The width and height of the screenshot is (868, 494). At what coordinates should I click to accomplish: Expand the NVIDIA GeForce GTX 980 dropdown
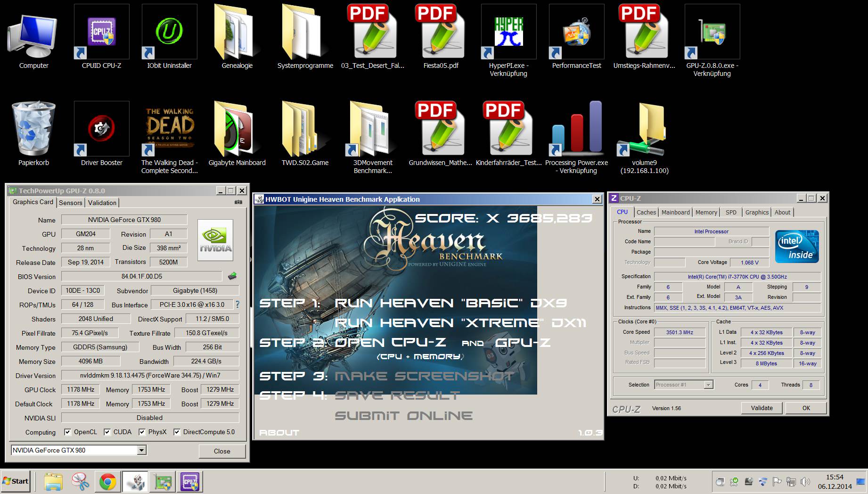[141, 450]
